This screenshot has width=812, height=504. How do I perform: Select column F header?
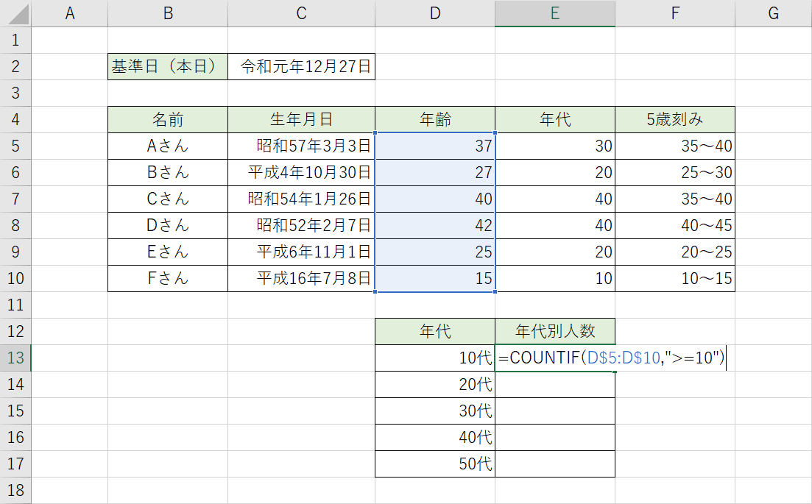pyautogui.click(x=675, y=13)
